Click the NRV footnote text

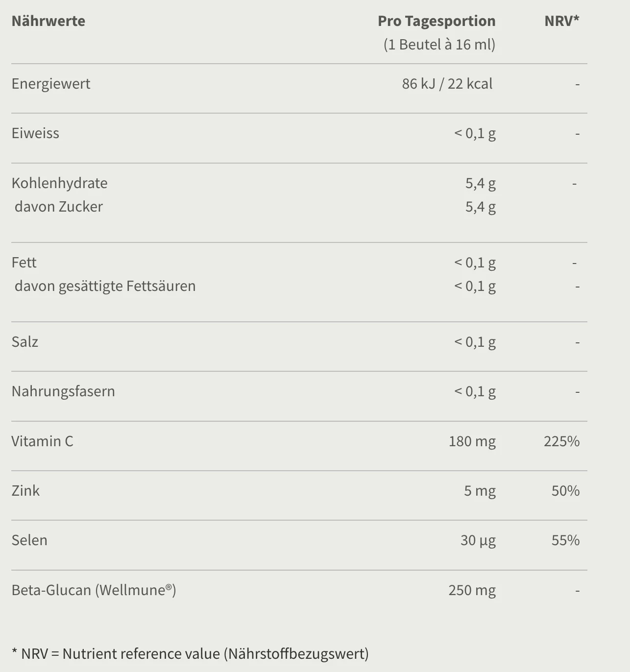tap(190, 654)
